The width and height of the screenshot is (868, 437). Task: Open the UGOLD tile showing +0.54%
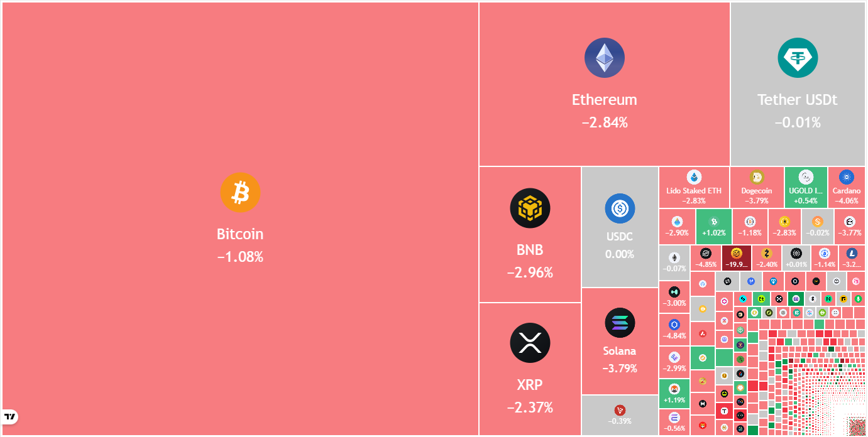coord(806,187)
